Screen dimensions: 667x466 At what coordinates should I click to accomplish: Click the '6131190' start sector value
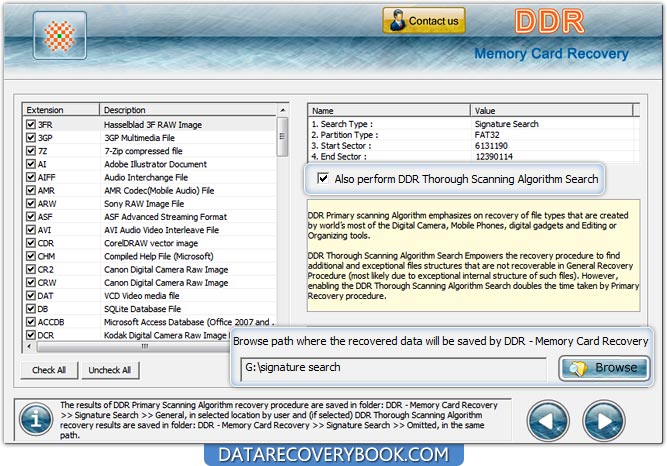tap(491, 146)
